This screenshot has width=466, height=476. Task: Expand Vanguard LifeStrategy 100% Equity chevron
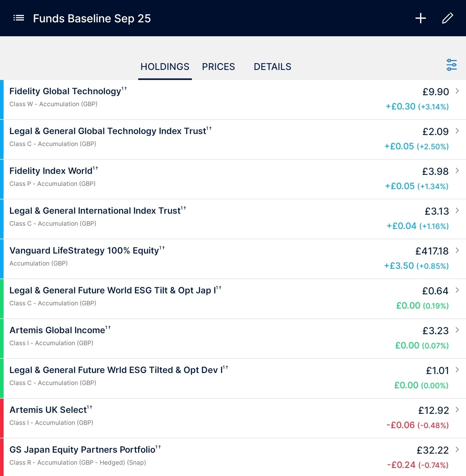pos(457,250)
